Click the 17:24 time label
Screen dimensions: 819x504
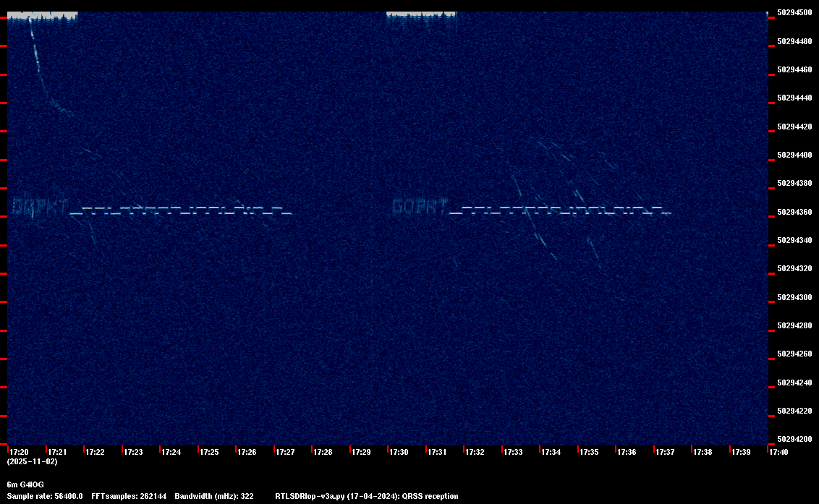[x=171, y=452]
